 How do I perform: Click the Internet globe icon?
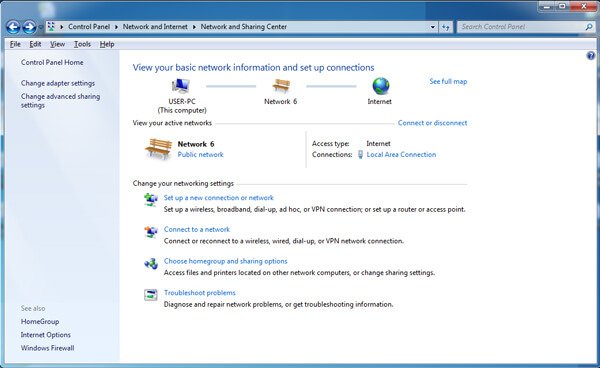[381, 86]
